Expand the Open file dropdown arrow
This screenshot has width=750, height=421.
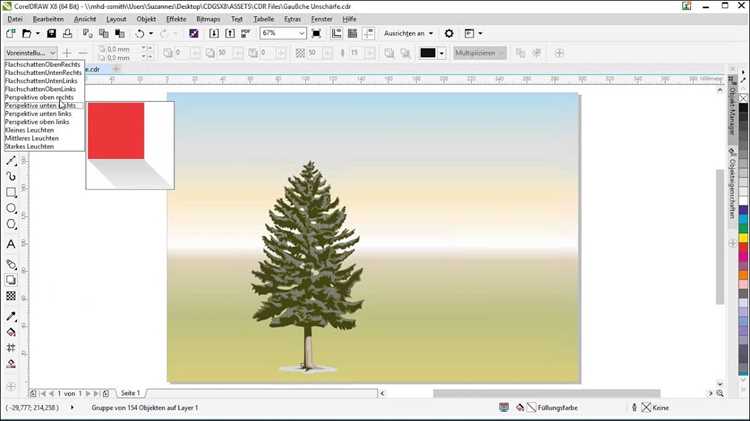click(38, 33)
